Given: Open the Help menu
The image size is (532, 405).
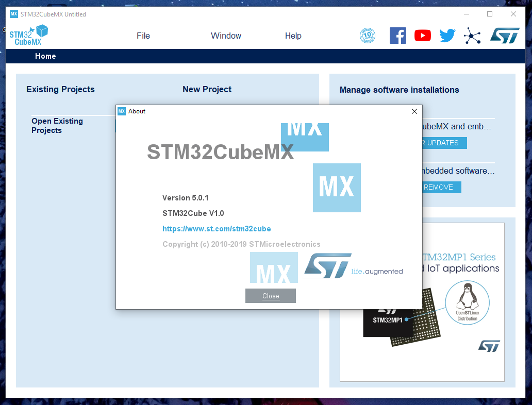Looking at the screenshot, I should tap(293, 36).
